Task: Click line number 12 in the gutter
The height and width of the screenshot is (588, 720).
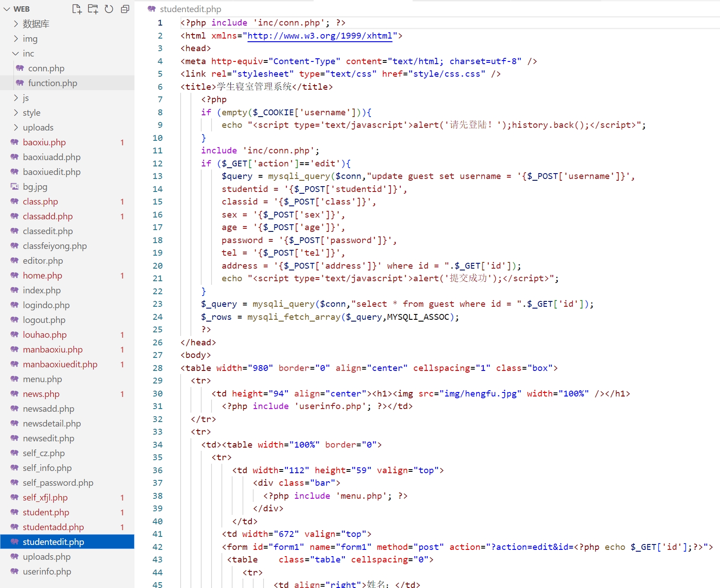Action: [157, 164]
